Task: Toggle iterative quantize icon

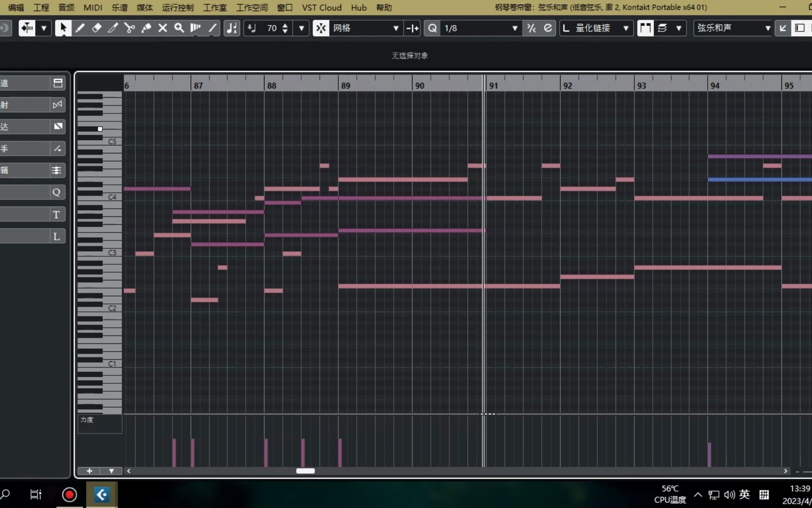Action: pyautogui.click(x=531, y=28)
